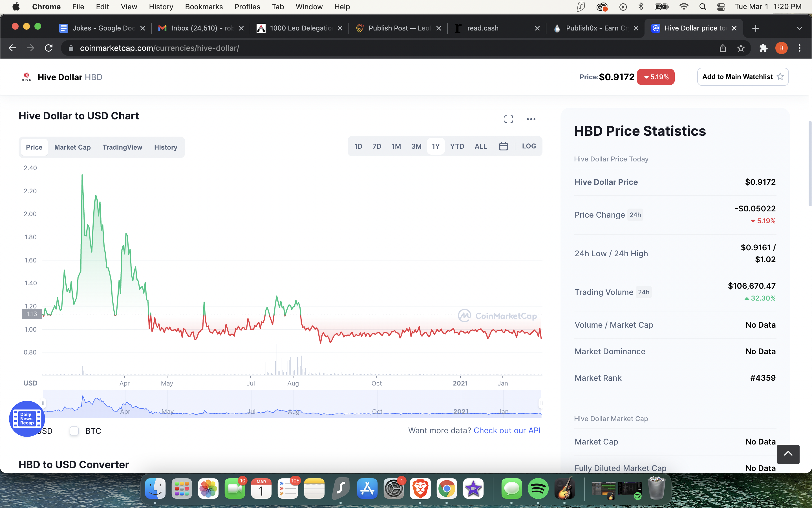Select 1D time range

pos(358,146)
